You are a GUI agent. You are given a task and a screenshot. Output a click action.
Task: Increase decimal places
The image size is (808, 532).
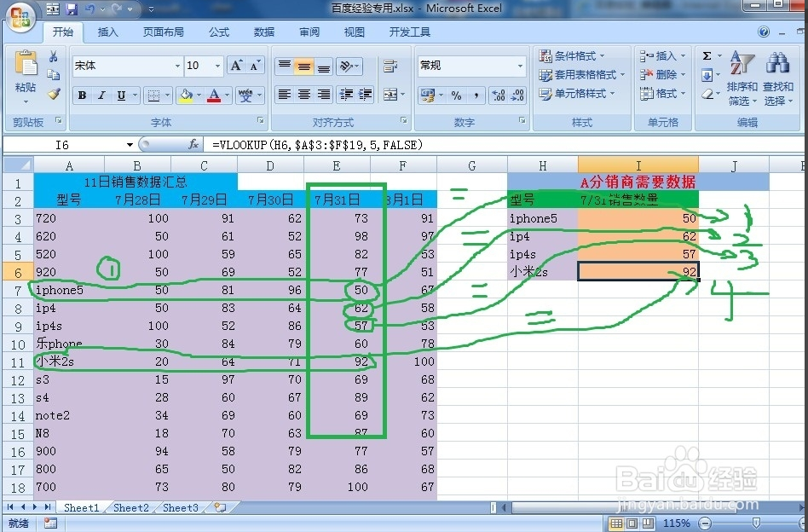[499, 95]
